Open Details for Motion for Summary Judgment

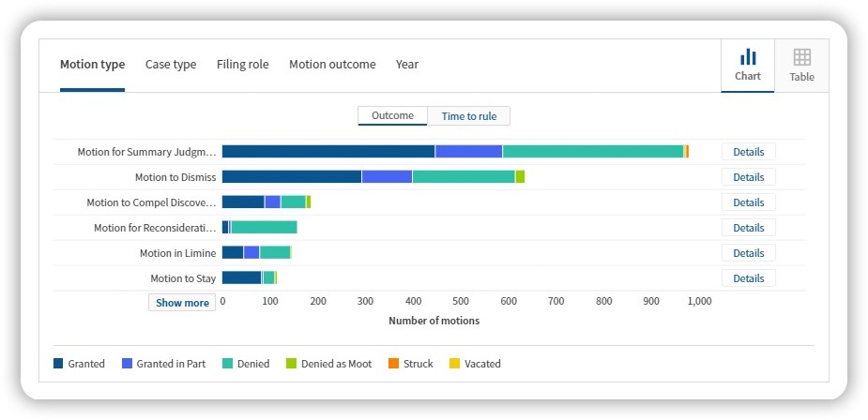[x=749, y=152]
